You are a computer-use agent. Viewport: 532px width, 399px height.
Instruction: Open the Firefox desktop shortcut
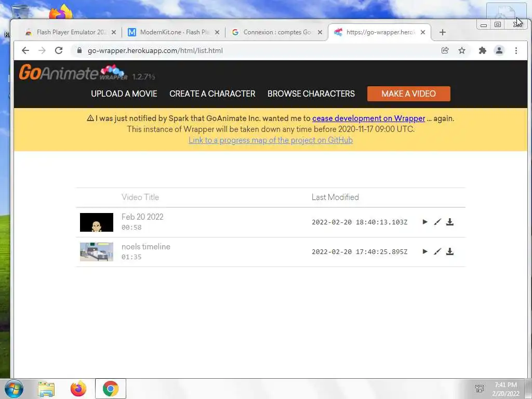[x=61, y=12]
